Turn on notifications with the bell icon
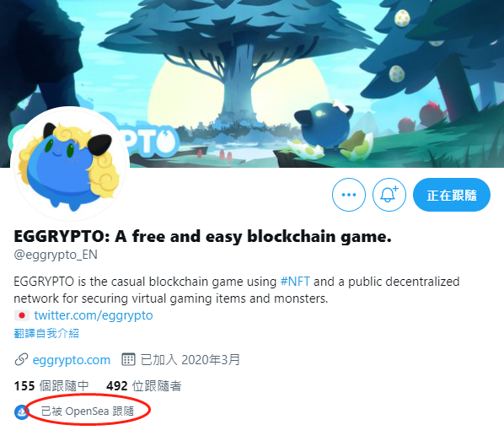The image size is (504, 430). [x=389, y=195]
